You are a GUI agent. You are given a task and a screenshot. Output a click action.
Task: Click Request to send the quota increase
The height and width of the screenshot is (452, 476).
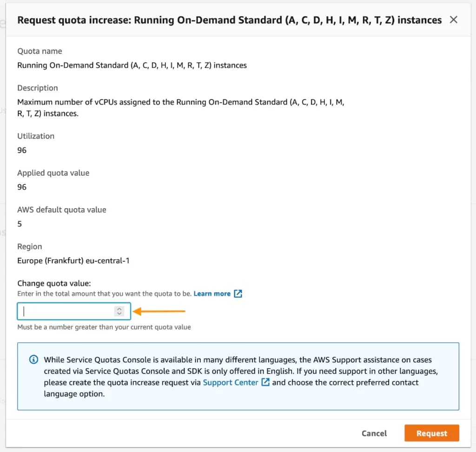(x=431, y=433)
